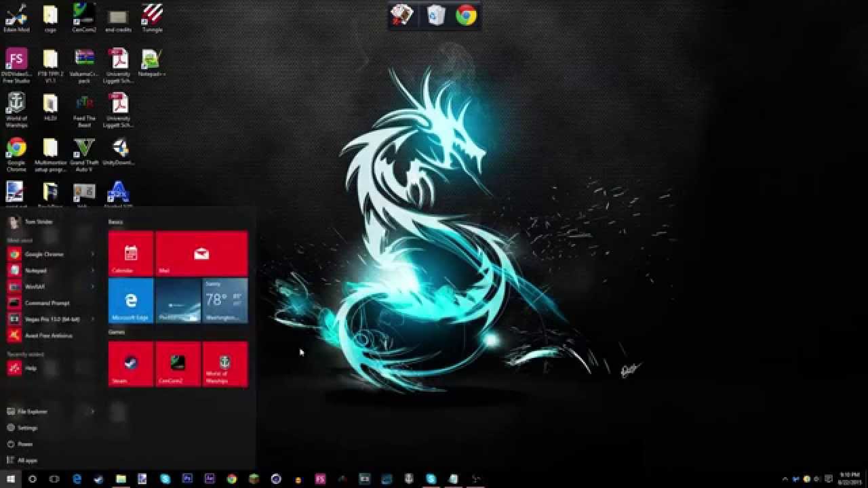Open UnityDownload desktop icon

(119, 152)
